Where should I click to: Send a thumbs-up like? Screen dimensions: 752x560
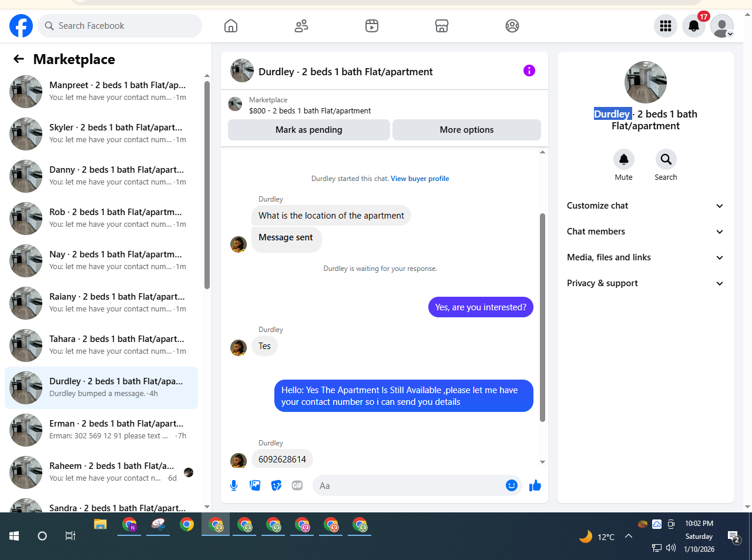(535, 485)
